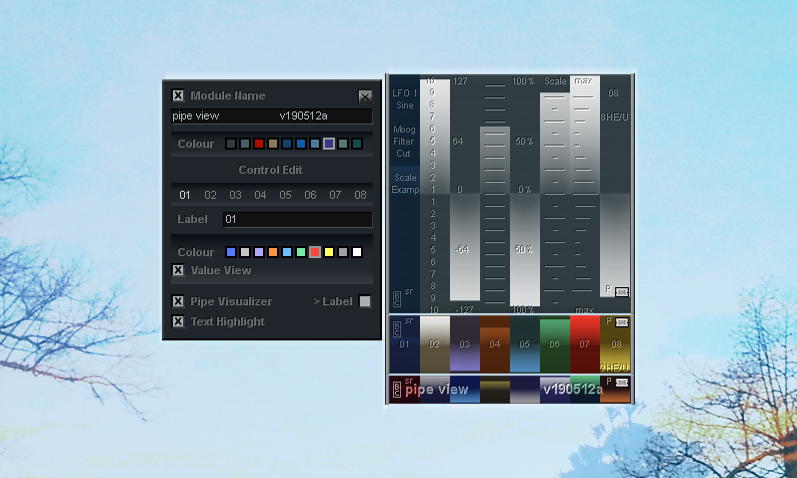This screenshot has height=478, width=797.
Task: Choose the yellow control colour swatch
Action: pos(329,252)
